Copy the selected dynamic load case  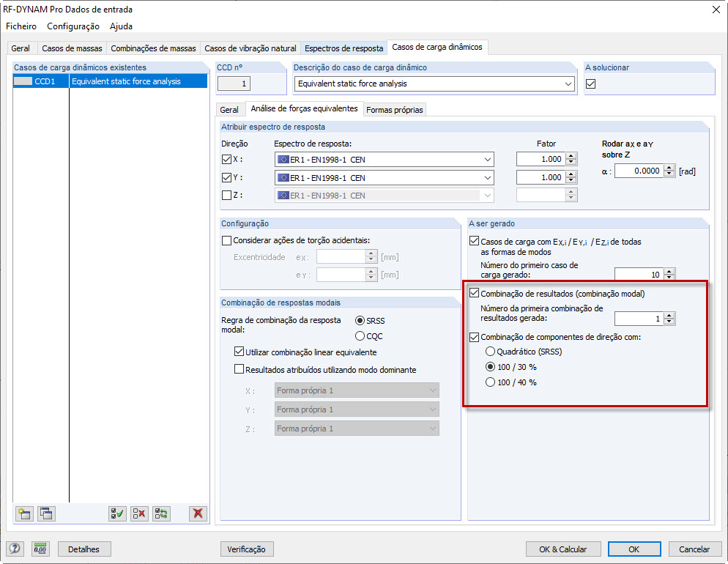[45, 513]
